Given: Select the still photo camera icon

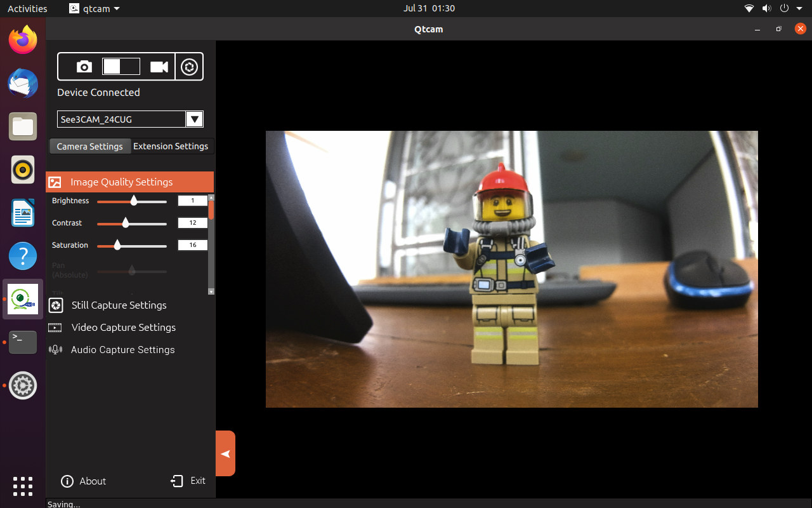Looking at the screenshot, I should [84, 67].
